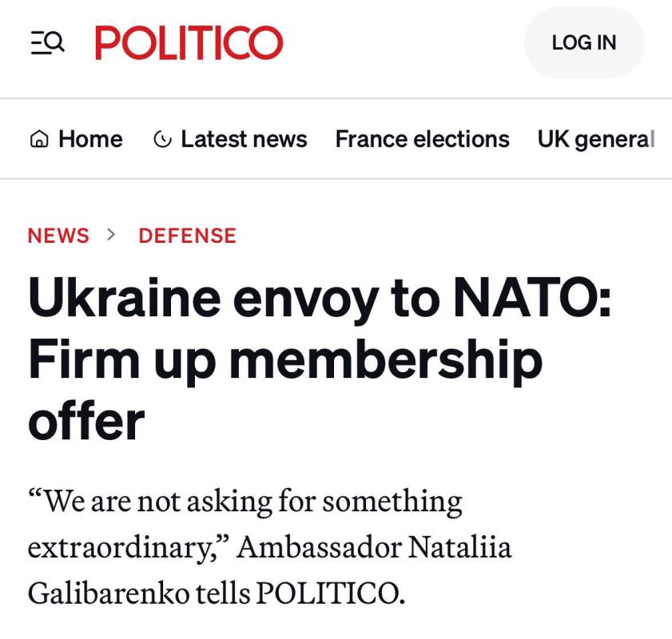Click the POLITICO logo

coord(189,42)
